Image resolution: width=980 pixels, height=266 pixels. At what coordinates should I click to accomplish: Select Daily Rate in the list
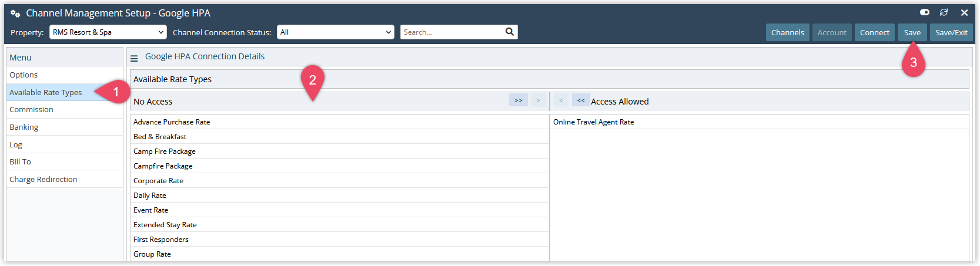[340, 196]
